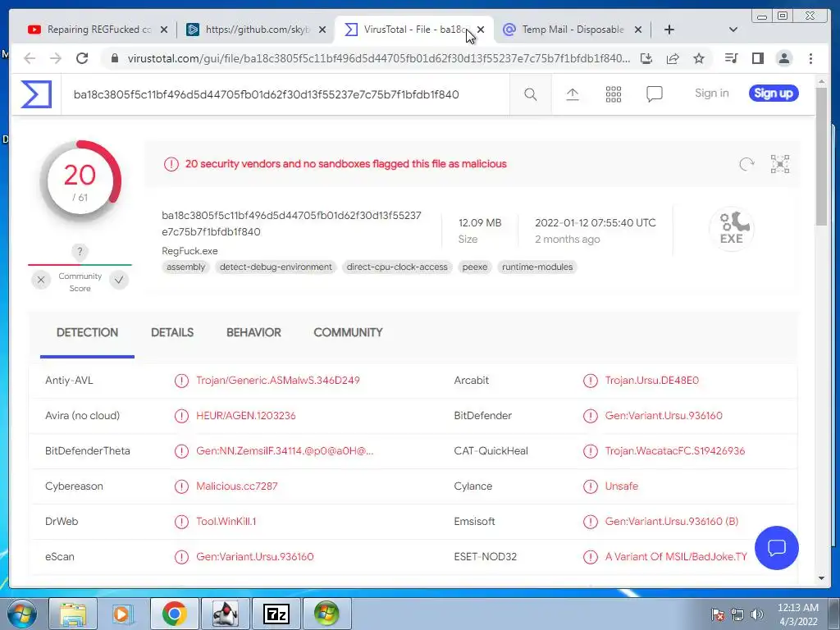
Task: Open the Chrome profile avatar icon
Action: pos(783,58)
